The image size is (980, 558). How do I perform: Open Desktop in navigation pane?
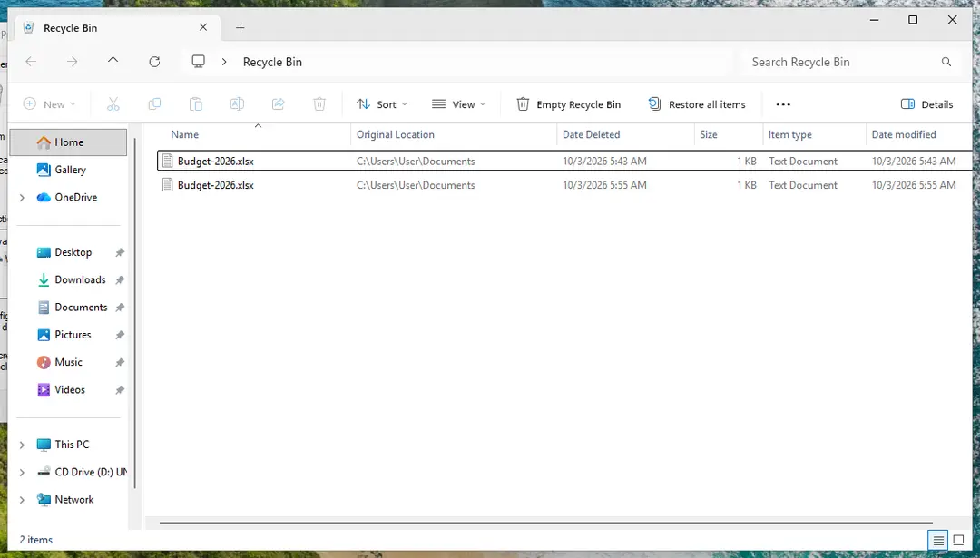pyautogui.click(x=73, y=252)
